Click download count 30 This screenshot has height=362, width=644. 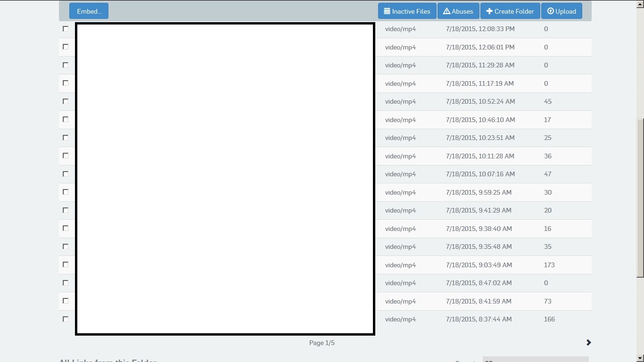pos(548,192)
